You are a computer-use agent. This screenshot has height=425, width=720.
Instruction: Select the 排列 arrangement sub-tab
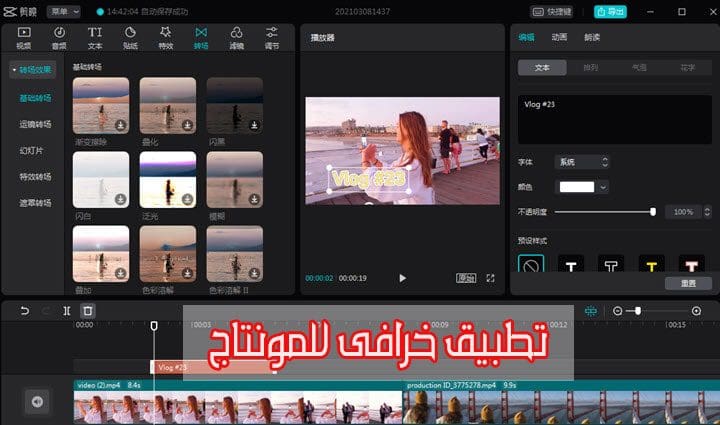coord(591,67)
